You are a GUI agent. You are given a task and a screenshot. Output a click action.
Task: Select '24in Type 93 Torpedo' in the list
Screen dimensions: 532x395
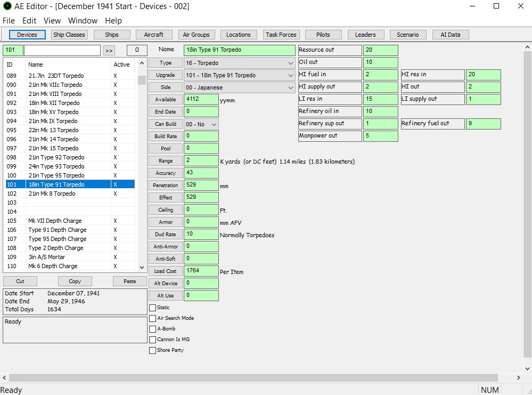(x=56, y=166)
